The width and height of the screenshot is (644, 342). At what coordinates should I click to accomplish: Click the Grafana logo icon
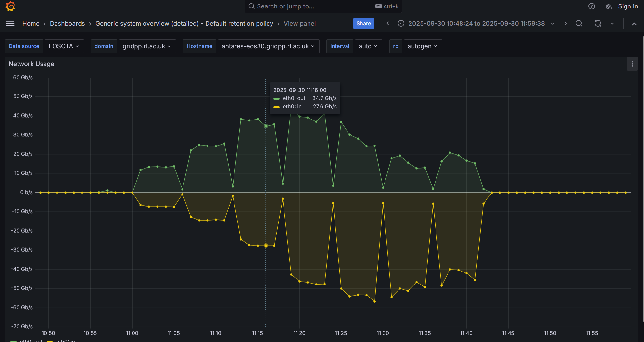tap(10, 6)
